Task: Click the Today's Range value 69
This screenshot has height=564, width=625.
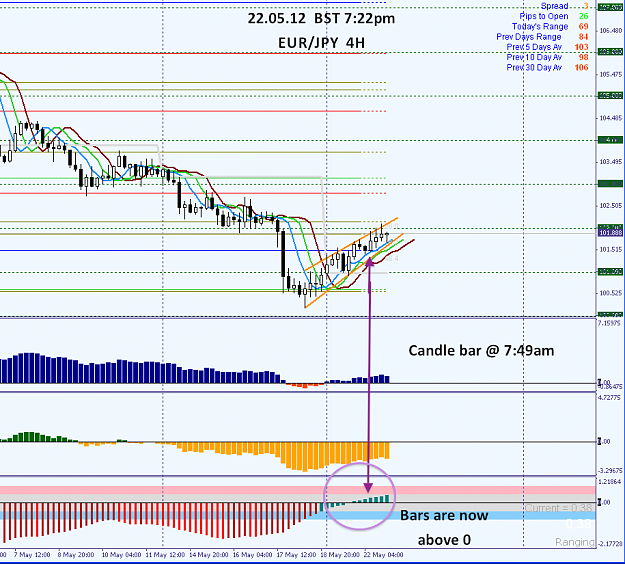Action: point(584,27)
